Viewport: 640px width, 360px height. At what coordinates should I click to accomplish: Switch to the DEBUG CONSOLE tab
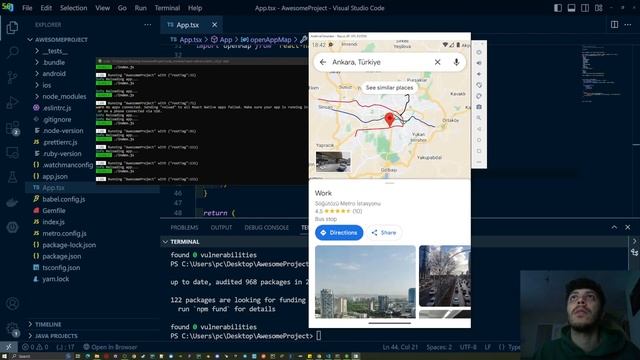coord(267,227)
